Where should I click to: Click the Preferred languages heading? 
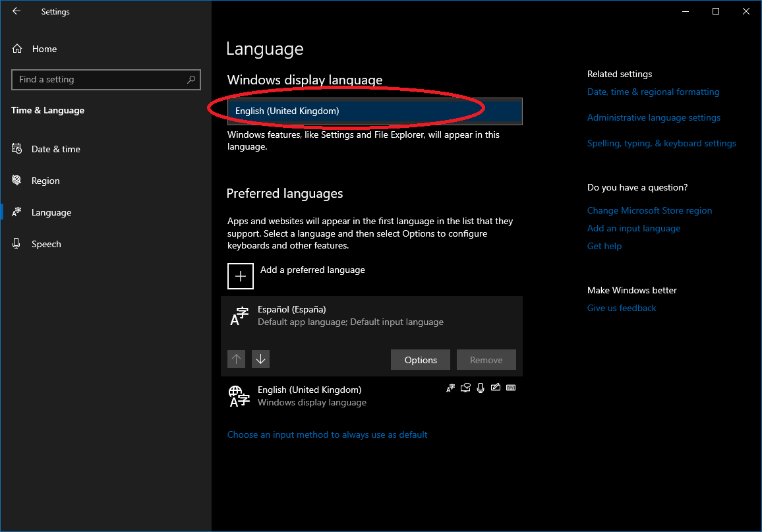pyautogui.click(x=285, y=193)
